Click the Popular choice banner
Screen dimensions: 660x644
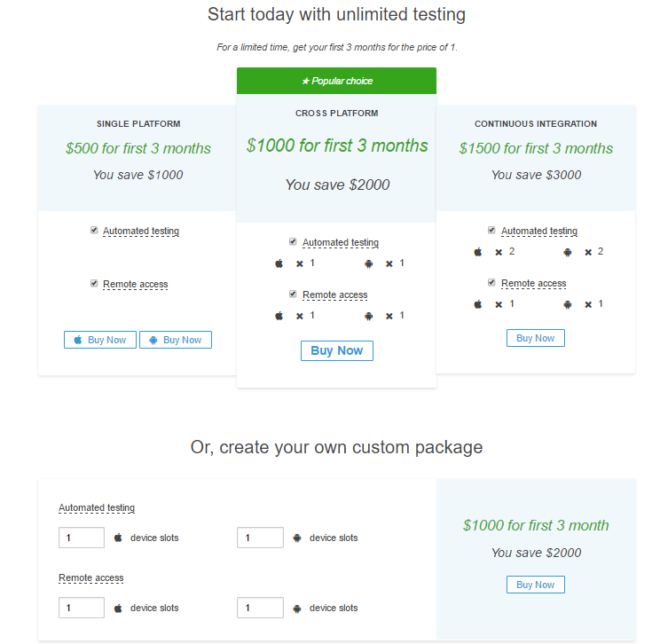click(x=336, y=81)
